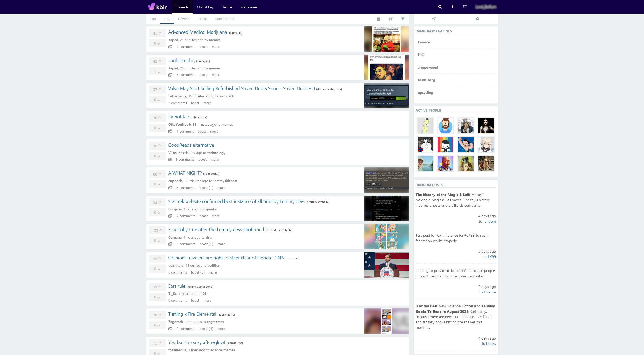This screenshot has height=355, width=644.
Task: Open the filter icon above the thread list
Action: click(x=403, y=19)
